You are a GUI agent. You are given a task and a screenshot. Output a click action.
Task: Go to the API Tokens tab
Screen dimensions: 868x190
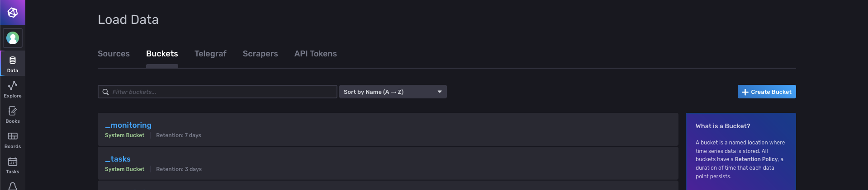315,54
